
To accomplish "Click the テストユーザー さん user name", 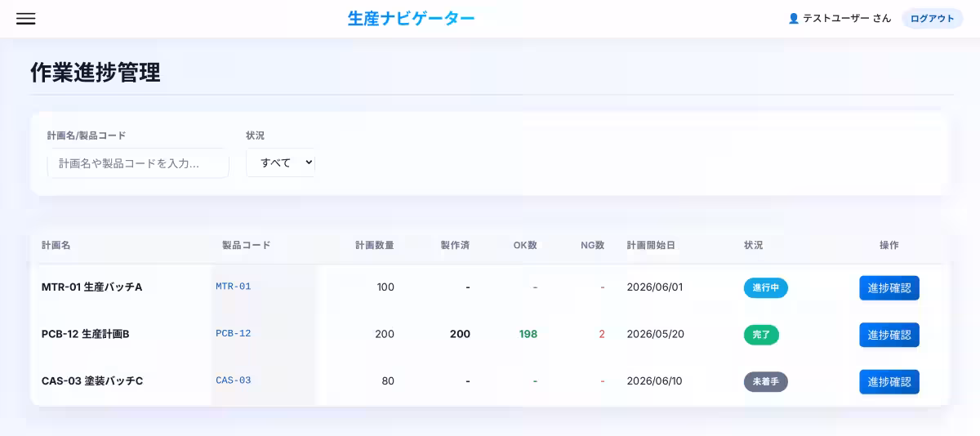I will 847,19.
